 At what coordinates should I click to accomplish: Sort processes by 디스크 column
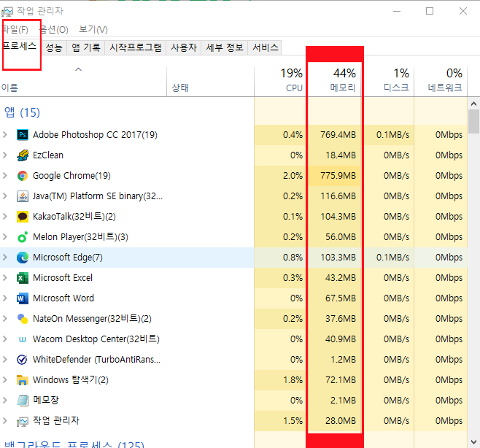[389, 81]
